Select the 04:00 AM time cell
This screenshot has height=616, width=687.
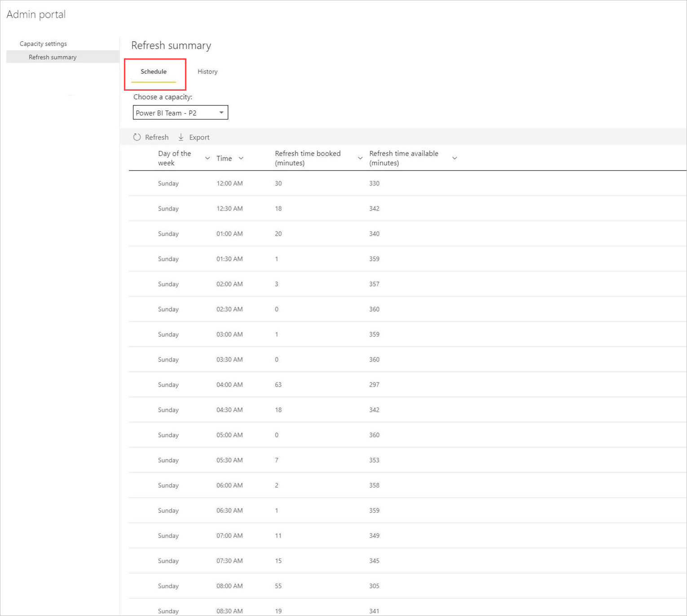coord(229,384)
